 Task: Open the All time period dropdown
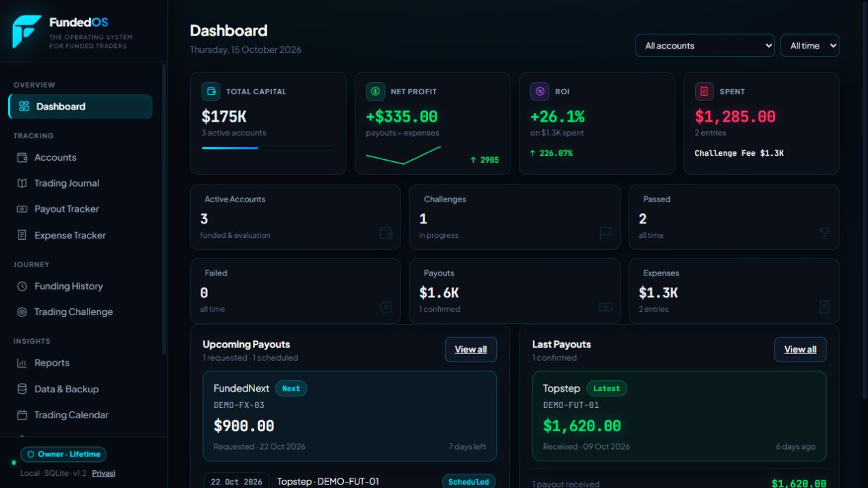[x=810, y=46]
